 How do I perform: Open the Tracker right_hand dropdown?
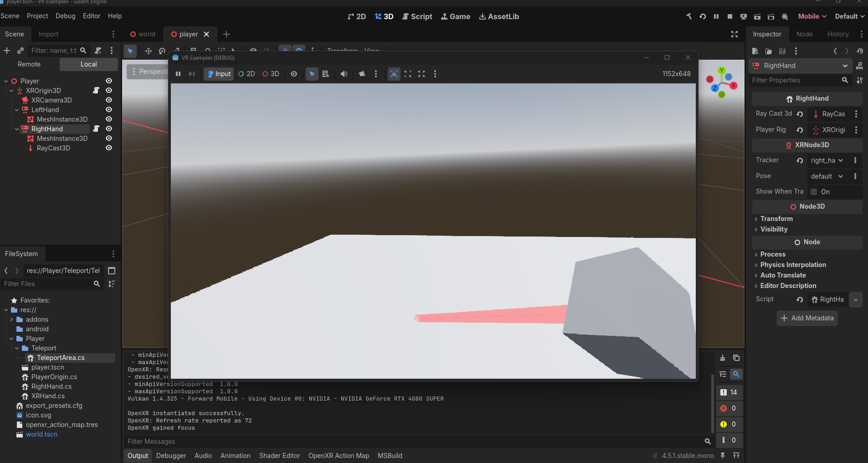point(827,160)
